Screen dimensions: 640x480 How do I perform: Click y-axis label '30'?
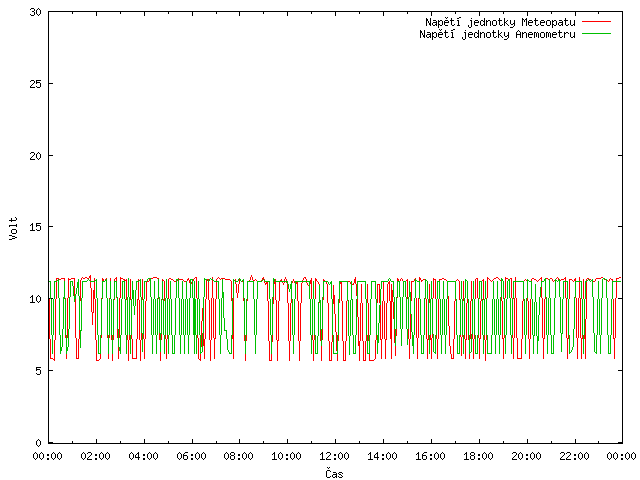pyautogui.click(x=36, y=12)
